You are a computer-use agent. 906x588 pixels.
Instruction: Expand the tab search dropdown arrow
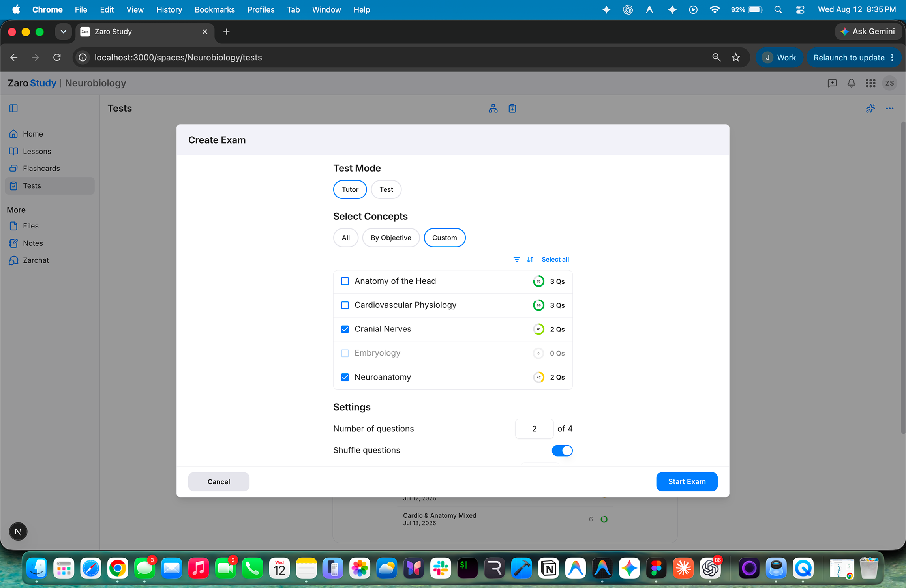pyautogui.click(x=63, y=32)
